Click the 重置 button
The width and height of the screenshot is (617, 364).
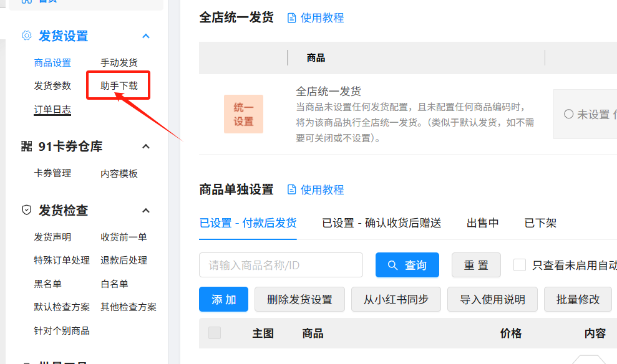[476, 265]
